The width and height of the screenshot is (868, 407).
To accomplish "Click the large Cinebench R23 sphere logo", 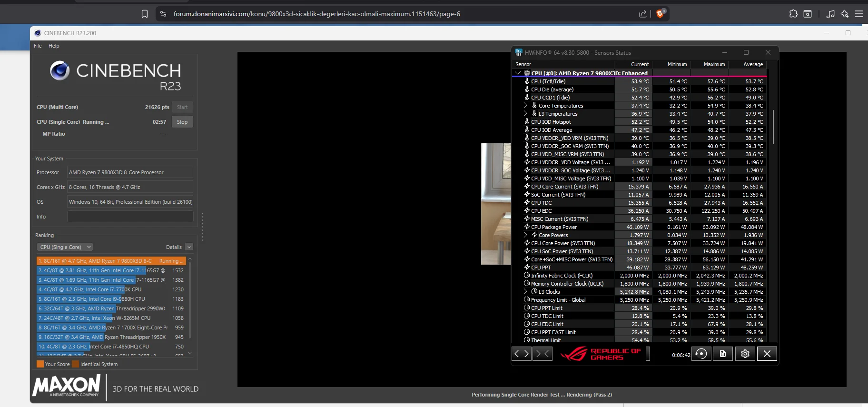I will pos(60,70).
